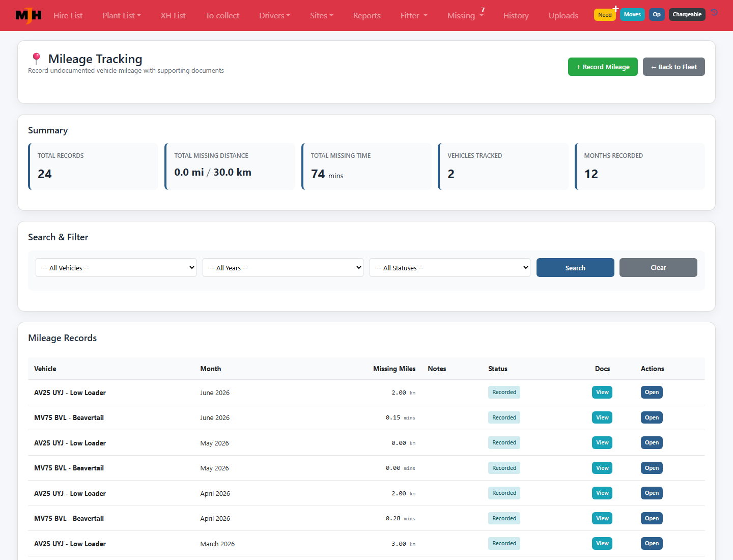Open the MV75 BVL May 2026 record
Viewport: 733px width, 560px height.
(x=652, y=468)
